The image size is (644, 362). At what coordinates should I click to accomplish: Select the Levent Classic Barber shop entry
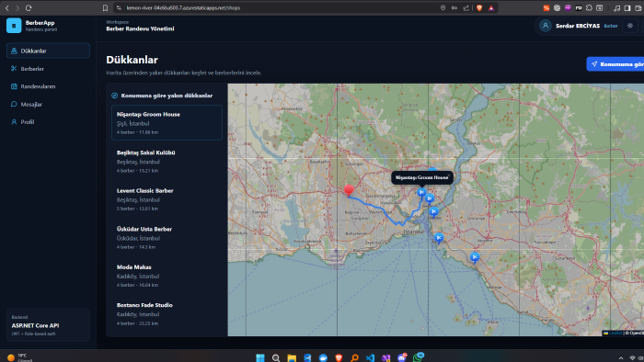pyautogui.click(x=167, y=199)
